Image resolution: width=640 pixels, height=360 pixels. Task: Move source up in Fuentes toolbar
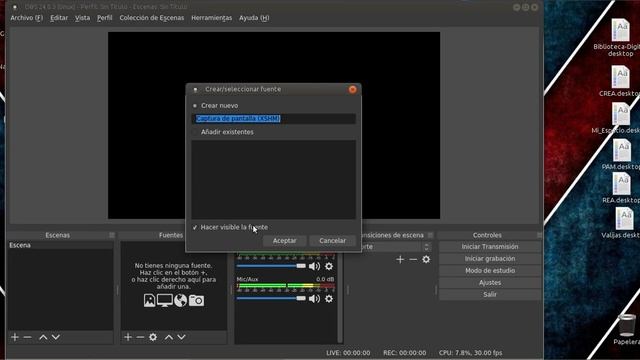[169, 337]
